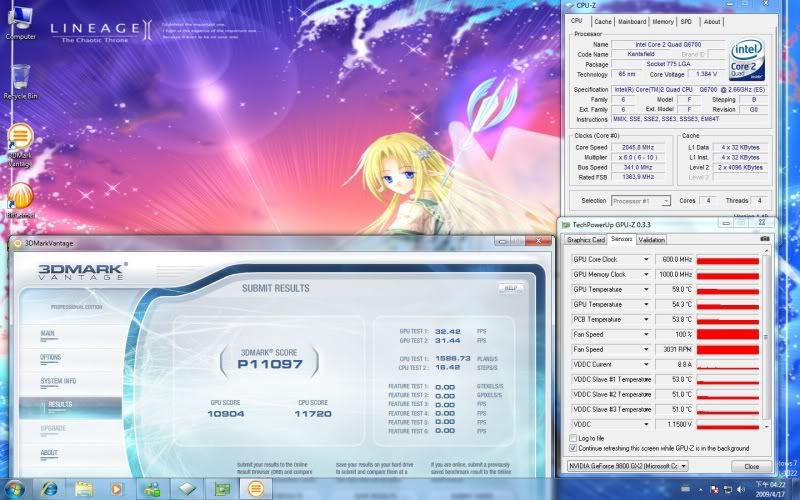Screen dimensions: 800x500
Task: Enable the Log to file checkbox
Action: tap(572, 438)
